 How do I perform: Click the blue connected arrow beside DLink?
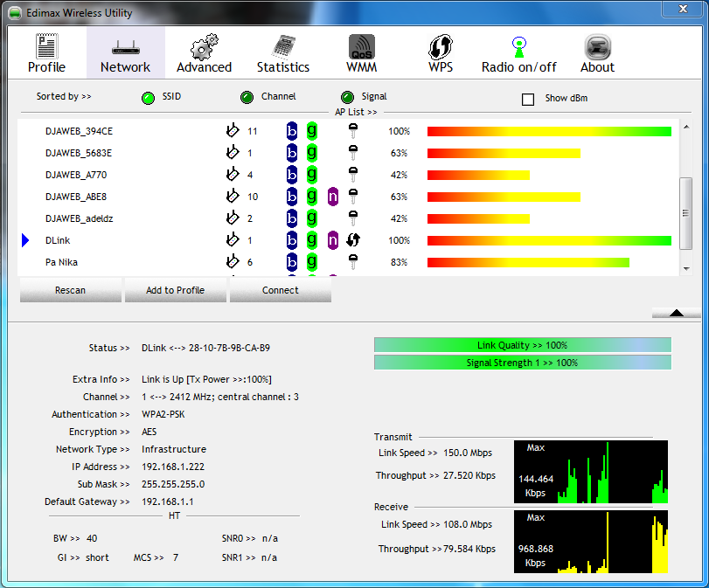25,240
